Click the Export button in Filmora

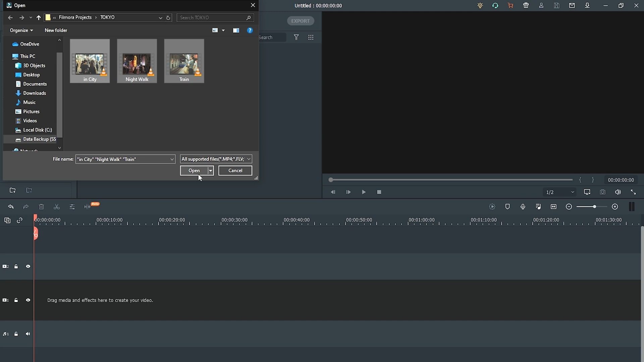point(300,21)
